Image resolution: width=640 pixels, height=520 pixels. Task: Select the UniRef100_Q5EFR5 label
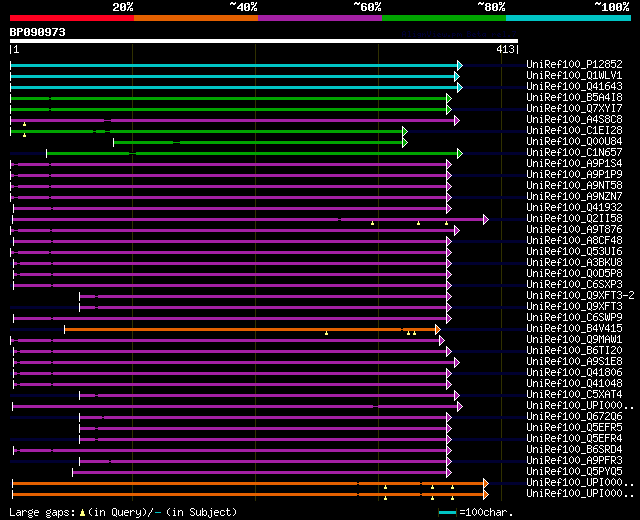click(x=574, y=428)
